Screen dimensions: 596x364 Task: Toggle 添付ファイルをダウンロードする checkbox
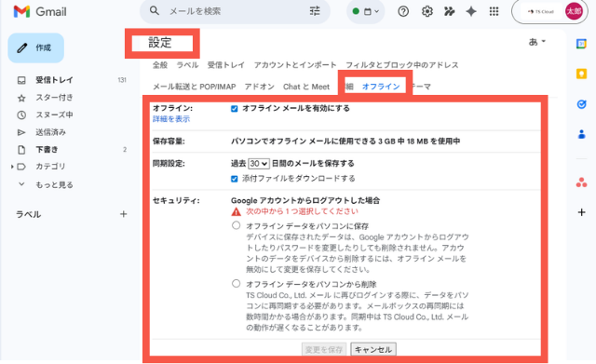click(x=234, y=179)
